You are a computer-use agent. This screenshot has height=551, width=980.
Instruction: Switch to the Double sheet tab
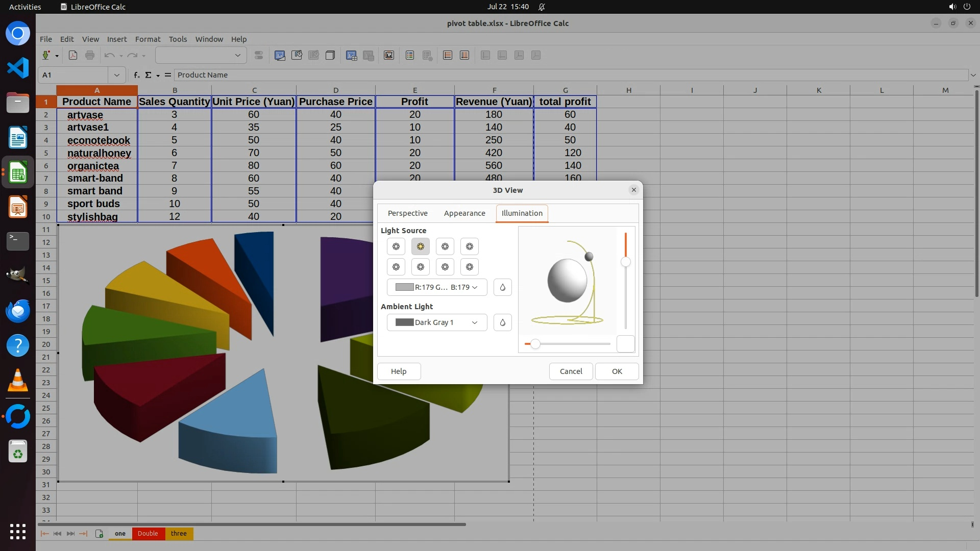point(148,534)
